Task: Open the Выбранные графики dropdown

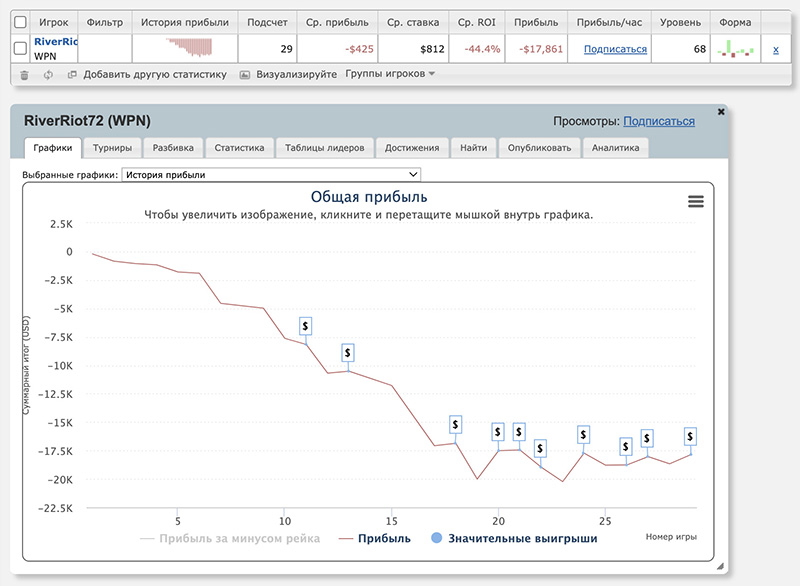Action: click(x=270, y=175)
